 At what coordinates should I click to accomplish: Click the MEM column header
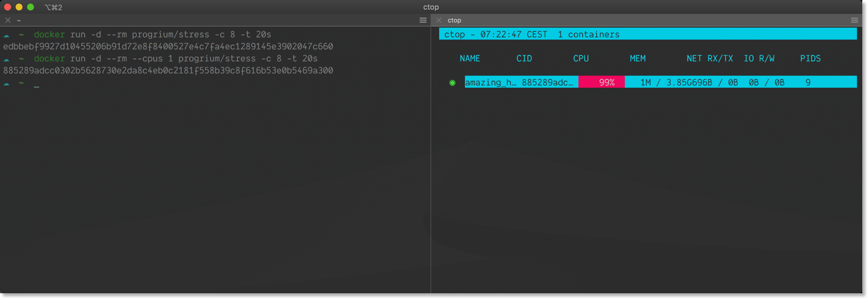[x=638, y=58]
